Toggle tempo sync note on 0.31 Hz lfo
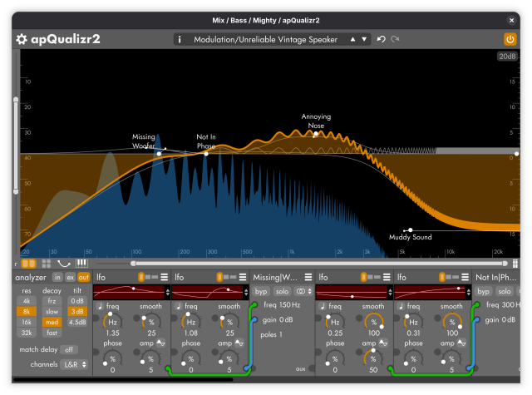Image resolution: width=532 pixels, height=395 pixels. (401, 306)
